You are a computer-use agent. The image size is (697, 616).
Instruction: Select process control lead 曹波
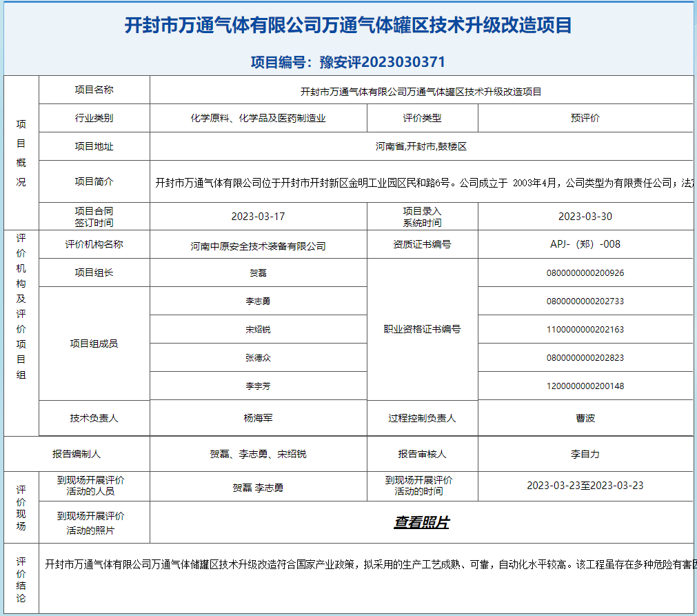coord(585,418)
